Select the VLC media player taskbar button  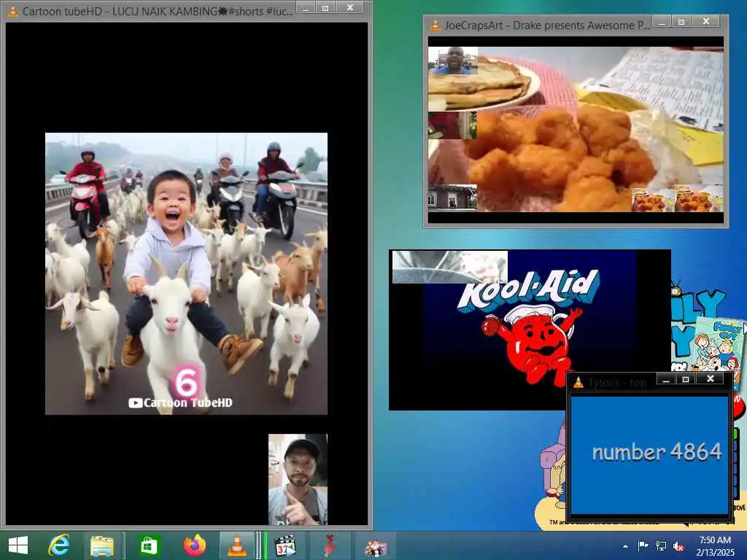click(237, 545)
